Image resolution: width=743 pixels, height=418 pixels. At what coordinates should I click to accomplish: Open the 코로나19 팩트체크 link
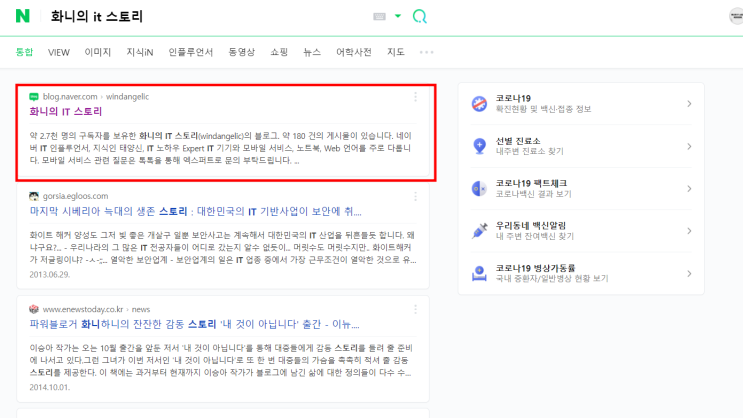tap(534, 189)
